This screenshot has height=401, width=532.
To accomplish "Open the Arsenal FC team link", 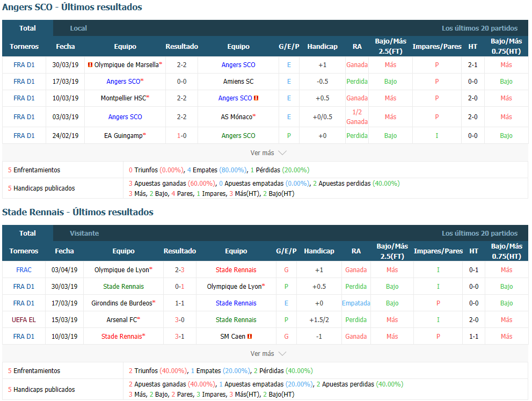I will (121, 319).
